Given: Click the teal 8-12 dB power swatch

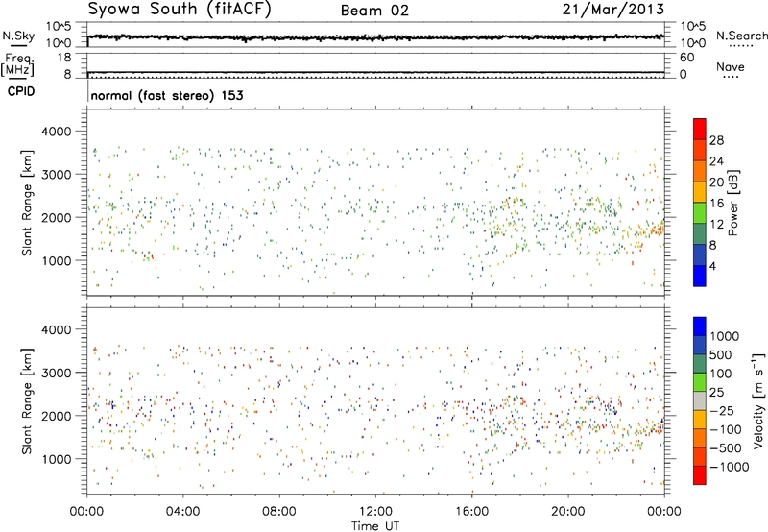Looking at the screenshot, I should coord(700,234).
